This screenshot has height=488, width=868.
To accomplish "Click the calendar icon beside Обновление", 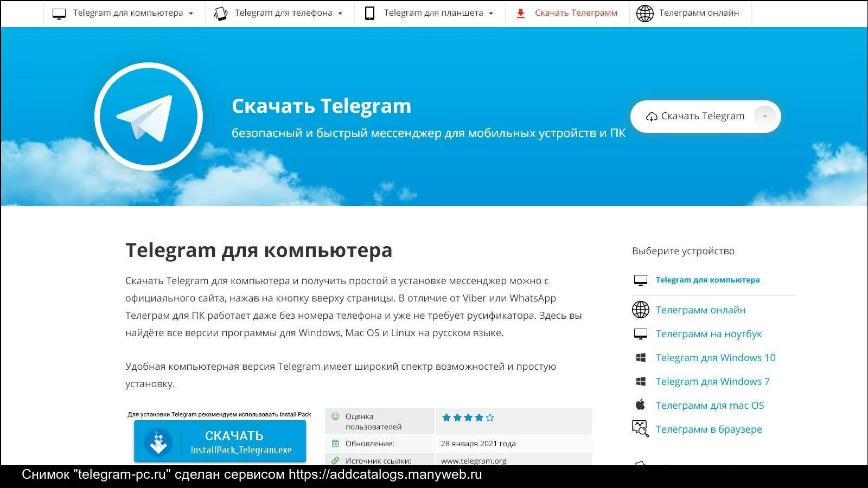I will 335,444.
